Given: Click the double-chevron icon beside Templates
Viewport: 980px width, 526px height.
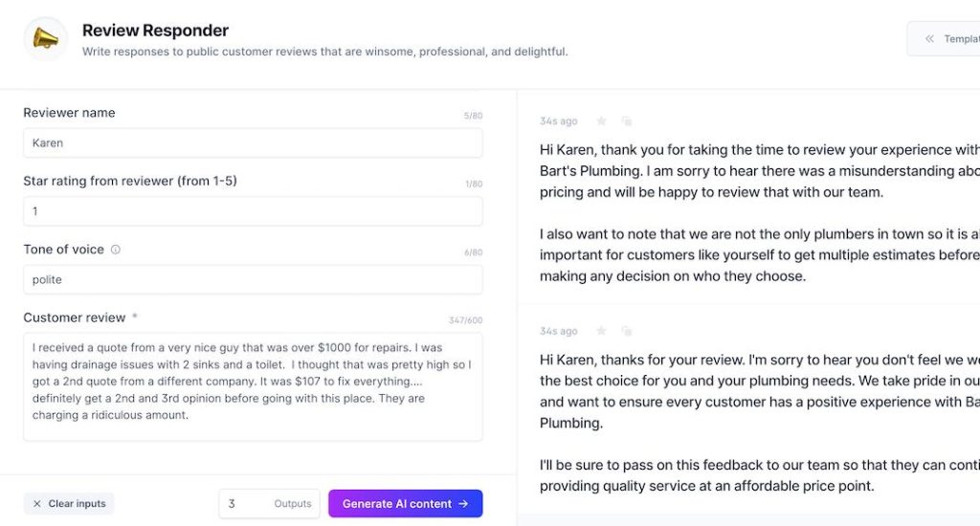Looking at the screenshot, I should tap(928, 39).
